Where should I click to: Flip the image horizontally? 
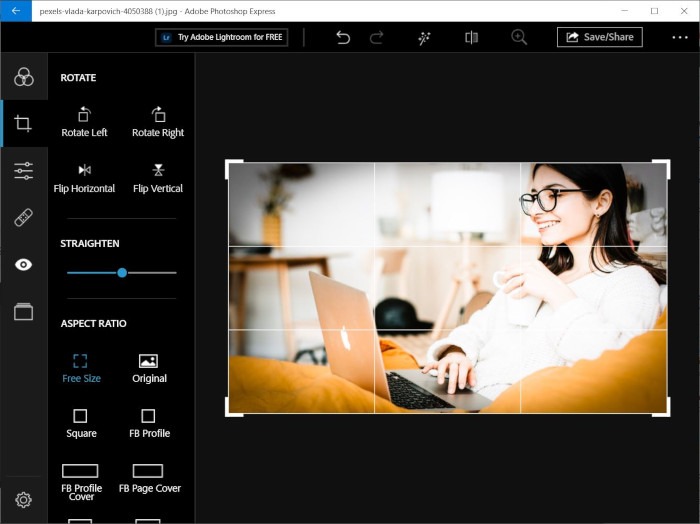tap(84, 178)
